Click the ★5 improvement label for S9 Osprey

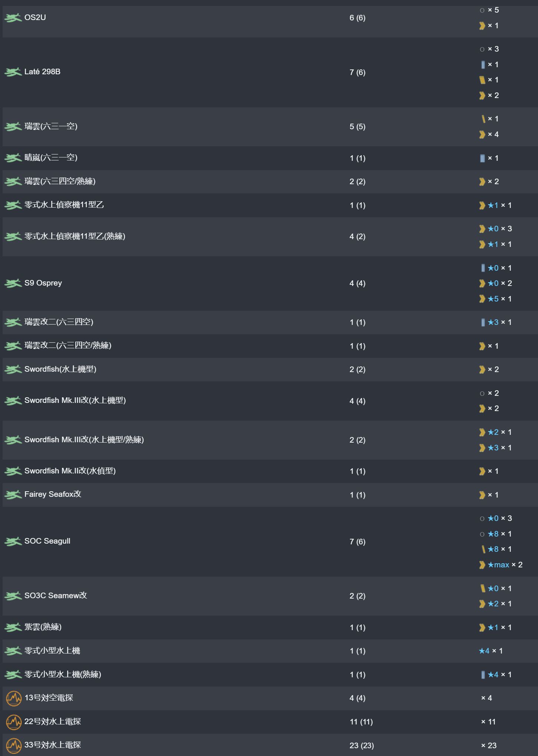coord(493,299)
